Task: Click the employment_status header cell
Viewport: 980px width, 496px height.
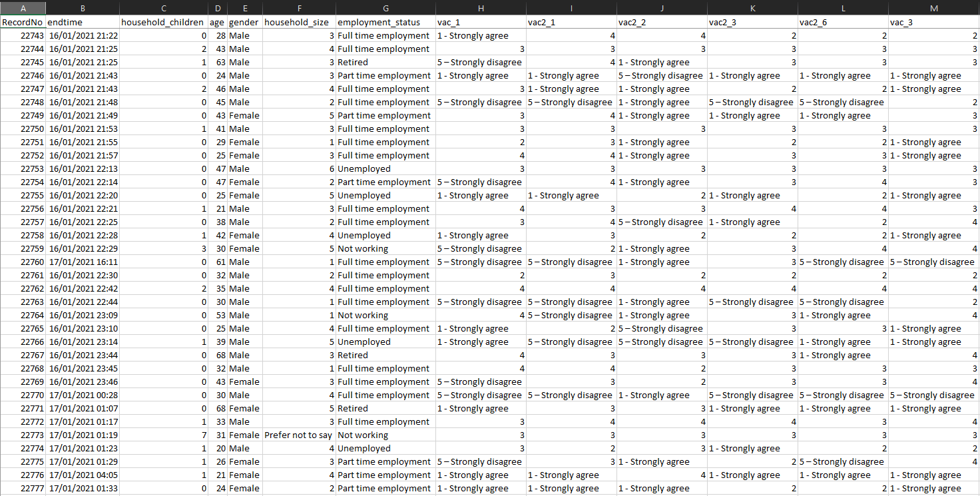Action: tap(385, 22)
